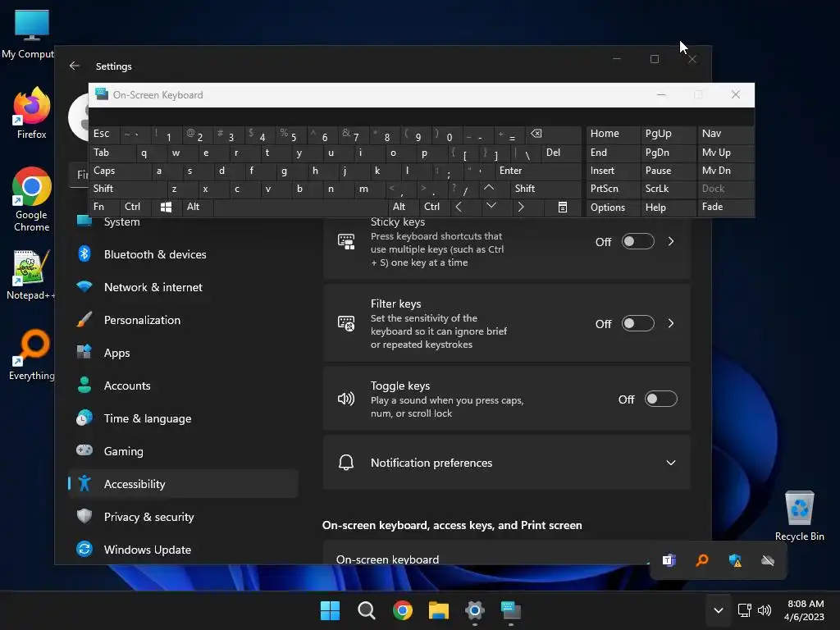Click the down arrow key on On-Screen Keyboard
This screenshot has height=630, width=840.
point(491,206)
